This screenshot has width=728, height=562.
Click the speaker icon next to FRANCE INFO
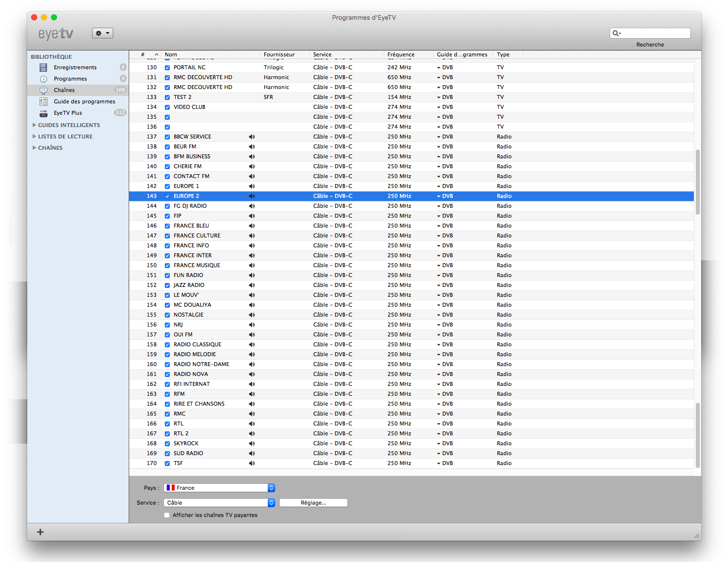pyautogui.click(x=252, y=245)
